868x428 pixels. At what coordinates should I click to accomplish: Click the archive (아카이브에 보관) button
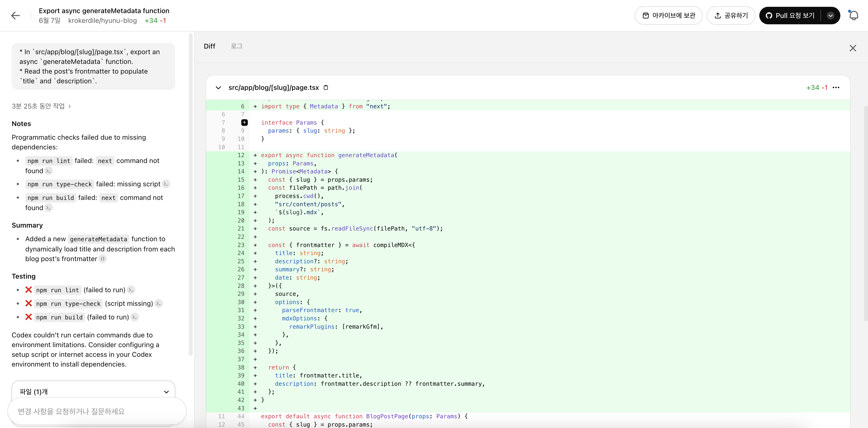tap(669, 16)
